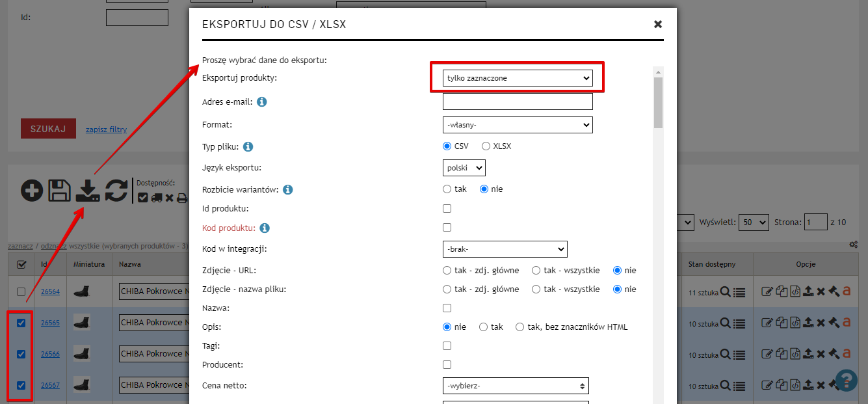The image size is (868, 404).
Task: Click the add new product plus icon
Action: 32,191
